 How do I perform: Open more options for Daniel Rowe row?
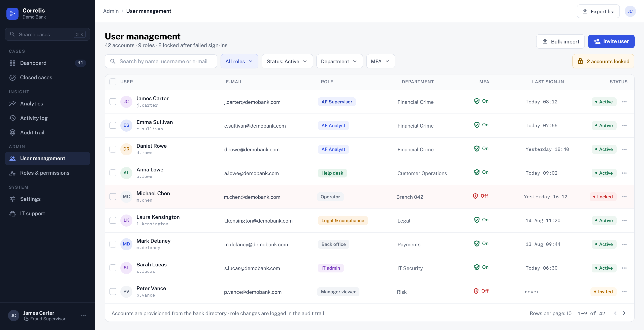624,149
